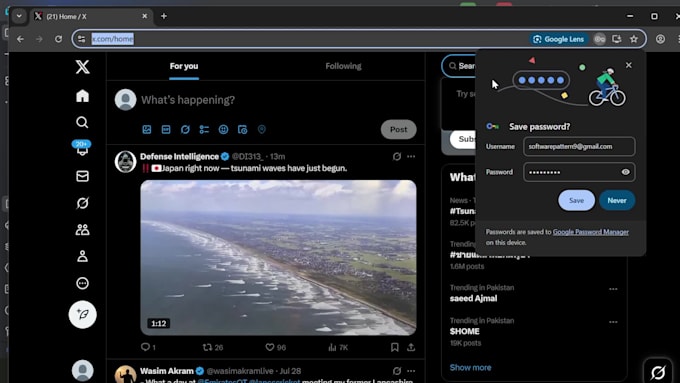View site information icon in address bar

(x=82, y=39)
